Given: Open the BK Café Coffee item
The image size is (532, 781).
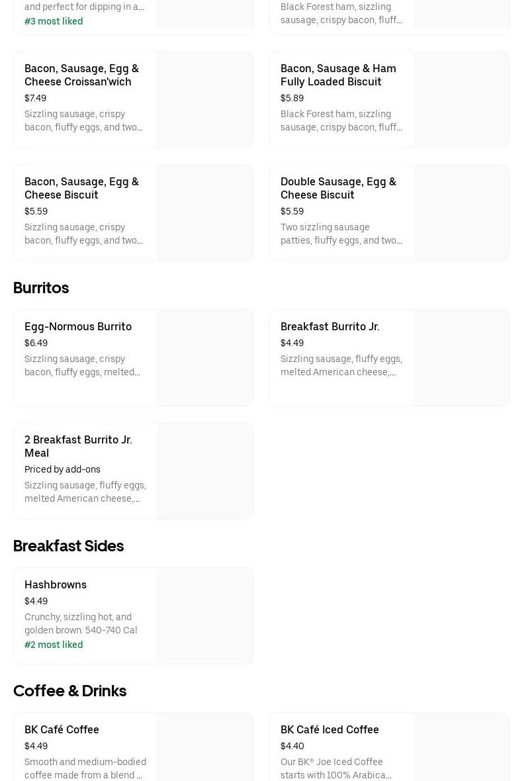Looking at the screenshot, I should [62, 729].
